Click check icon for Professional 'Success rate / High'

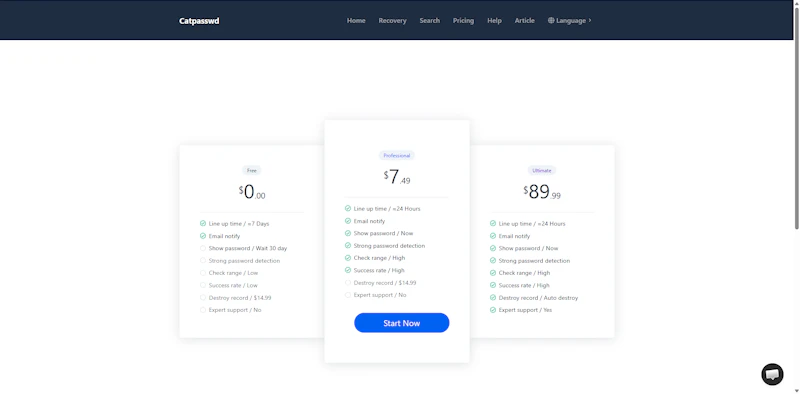tap(348, 270)
